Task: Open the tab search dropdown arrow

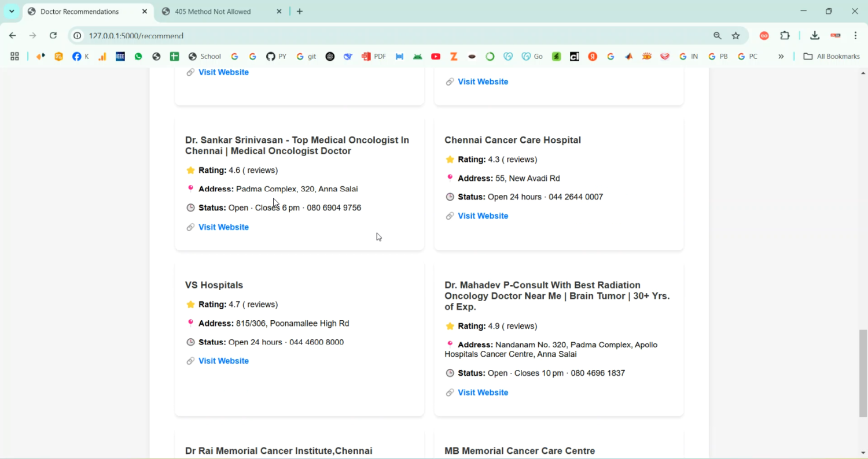Action: [x=12, y=12]
